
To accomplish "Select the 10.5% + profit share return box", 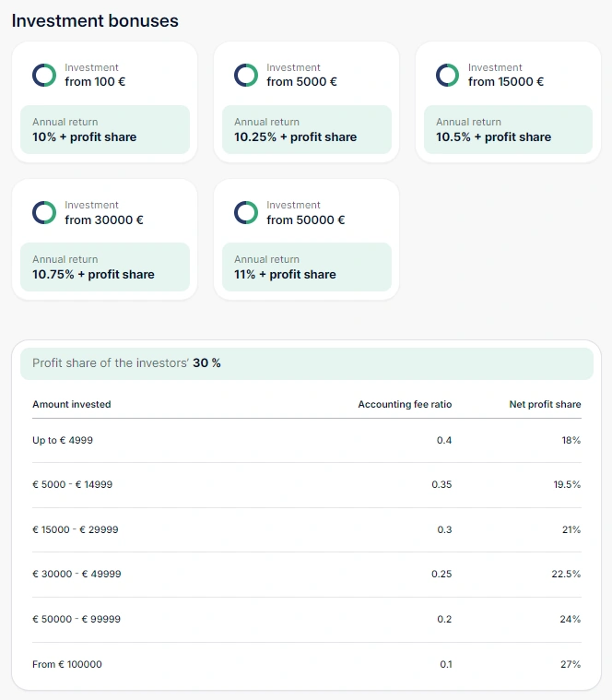I will (x=509, y=129).
